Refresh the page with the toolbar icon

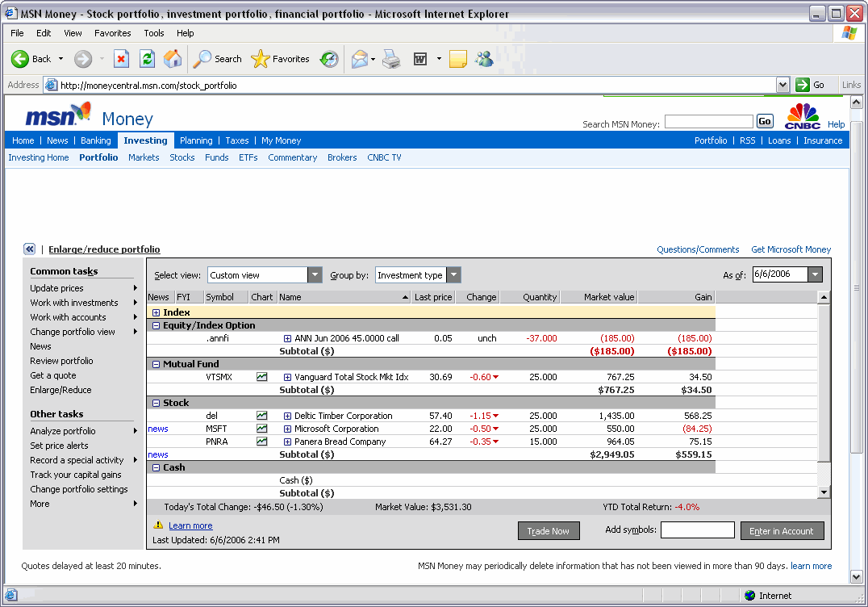147,59
